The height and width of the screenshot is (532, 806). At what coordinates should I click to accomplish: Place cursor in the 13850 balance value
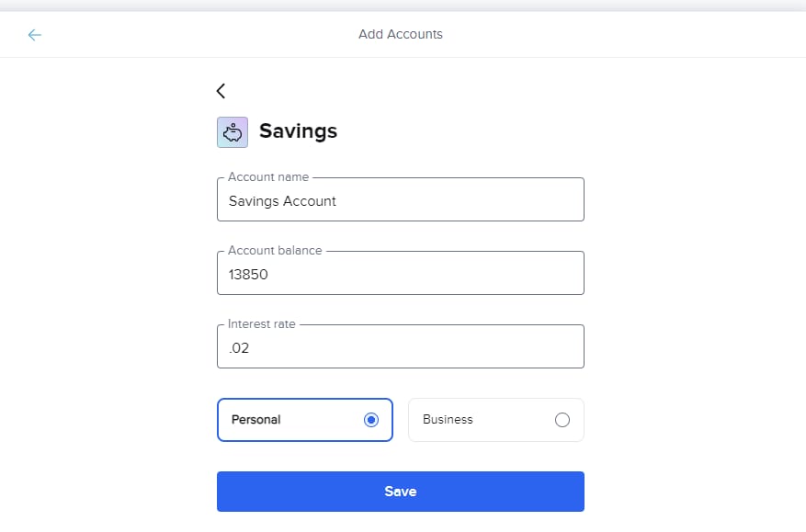(x=248, y=275)
